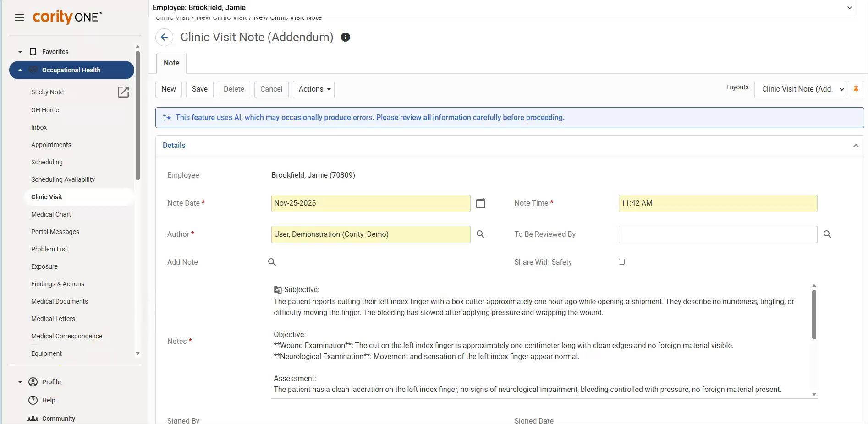The width and height of the screenshot is (868, 424).
Task: Cancel the current note edits
Action: coord(271,89)
